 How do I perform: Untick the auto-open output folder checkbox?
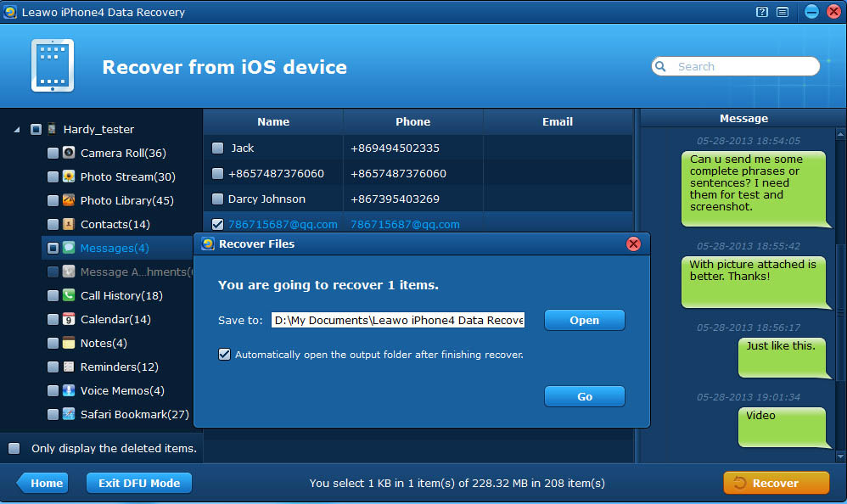click(224, 355)
